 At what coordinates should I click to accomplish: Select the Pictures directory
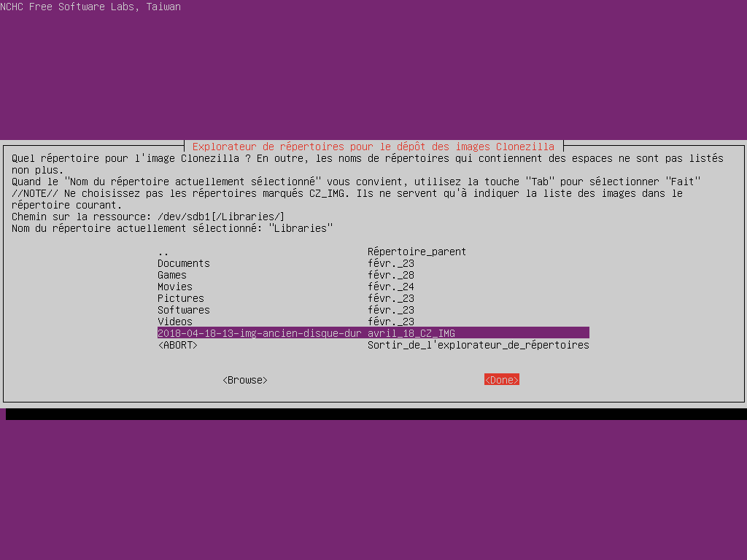point(373,298)
